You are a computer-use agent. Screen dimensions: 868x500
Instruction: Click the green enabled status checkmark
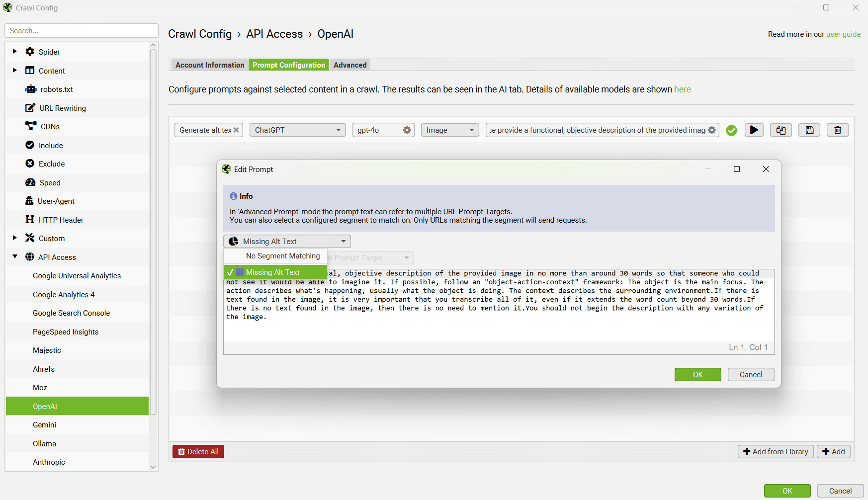[731, 130]
